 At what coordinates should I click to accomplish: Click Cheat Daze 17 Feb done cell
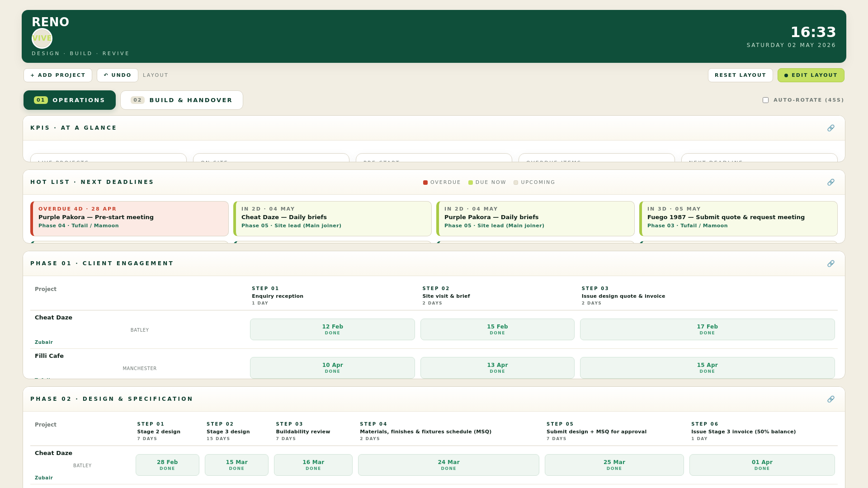point(708,329)
